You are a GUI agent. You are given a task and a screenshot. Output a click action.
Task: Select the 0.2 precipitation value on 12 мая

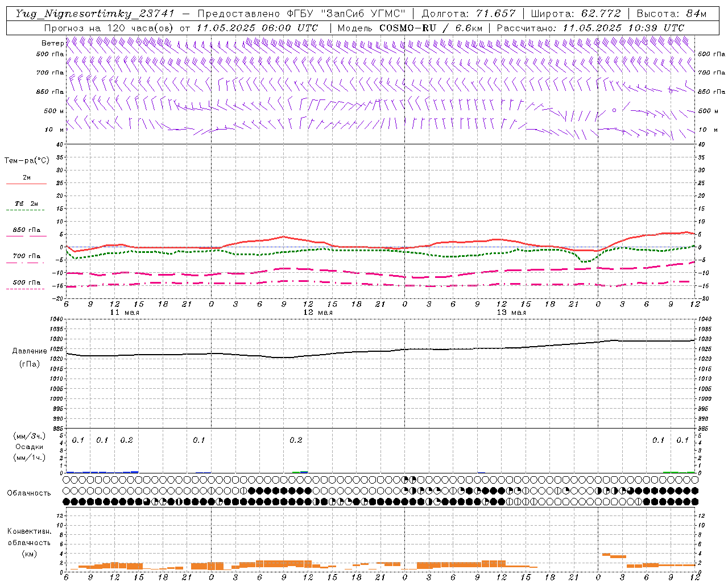(296, 440)
